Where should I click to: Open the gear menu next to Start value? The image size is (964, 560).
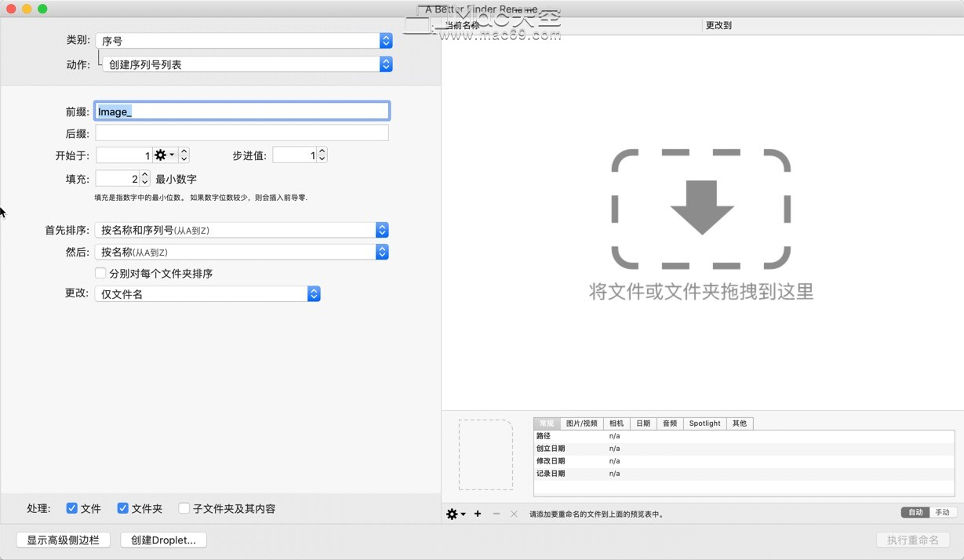[x=165, y=155]
